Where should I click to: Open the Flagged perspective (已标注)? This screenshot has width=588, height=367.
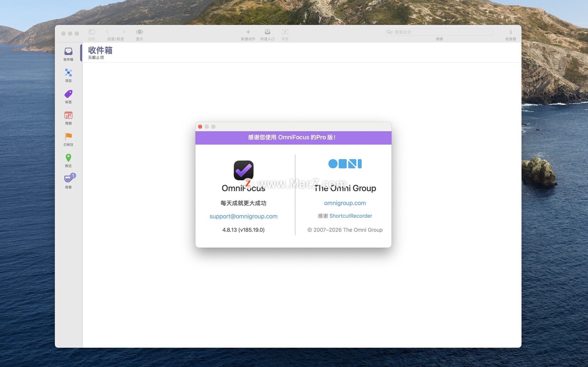click(68, 139)
